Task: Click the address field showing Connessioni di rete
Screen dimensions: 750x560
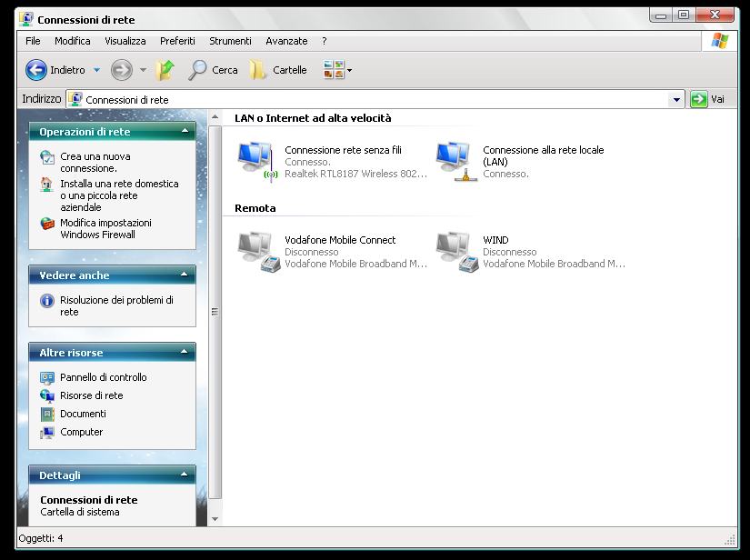Action: click(x=364, y=100)
